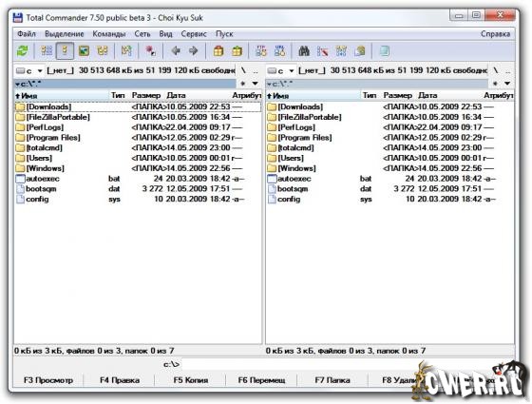Show directory tree view icon
The image size is (532, 404).
pyautogui.click(x=103, y=51)
